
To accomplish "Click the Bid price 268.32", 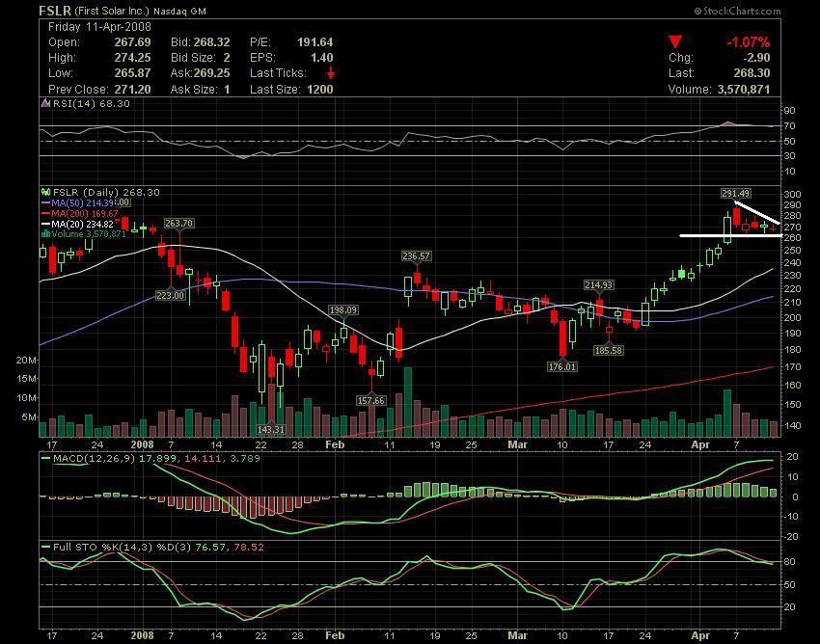I will click(x=212, y=42).
